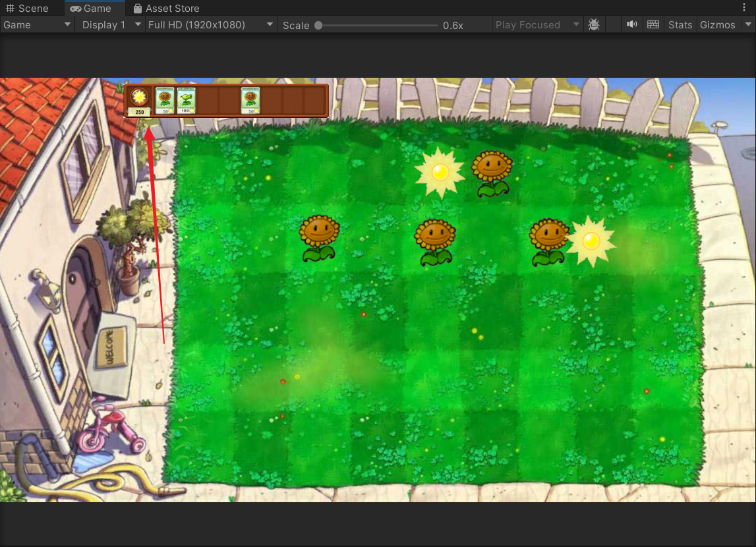The height and width of the screenshot is (547, 756).
Task: Mute the Game view audio
Action: [x=632, y=25]
